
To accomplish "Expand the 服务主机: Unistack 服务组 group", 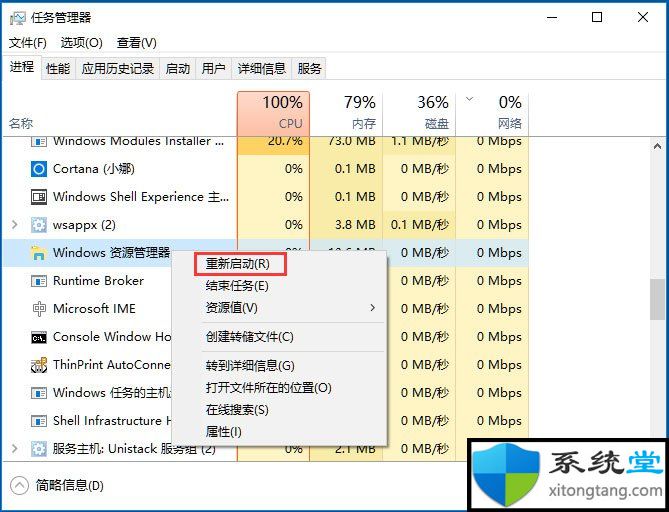I will [15, 448].
